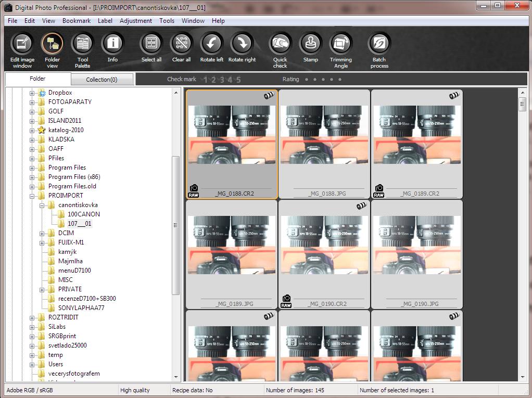Viewport: 532px width, 398px height.
Task: Expand the ISLAND2011 folder node
Action: click(32, 121)
